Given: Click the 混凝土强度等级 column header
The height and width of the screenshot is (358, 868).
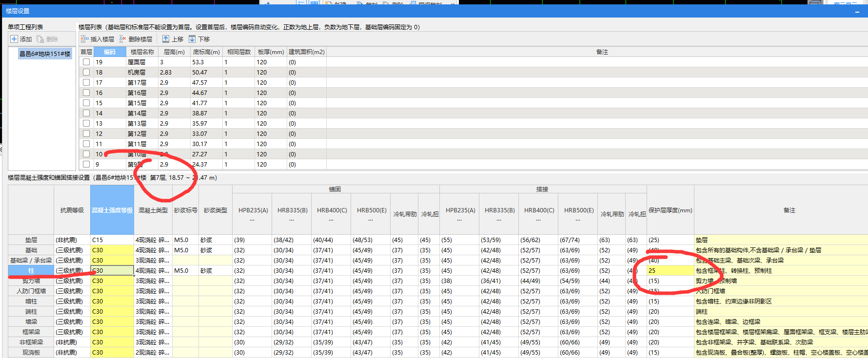Looking at the screenshot, I should pos(112,210).
